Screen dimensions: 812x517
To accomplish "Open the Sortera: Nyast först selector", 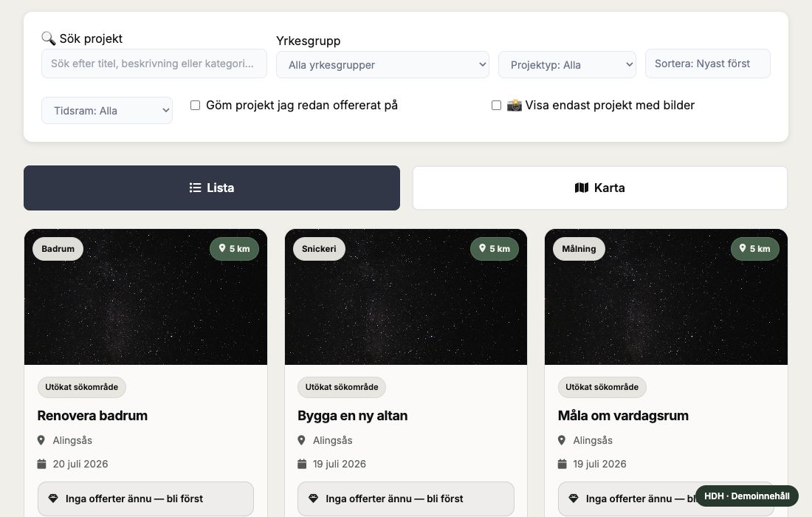I will point(707,64).
